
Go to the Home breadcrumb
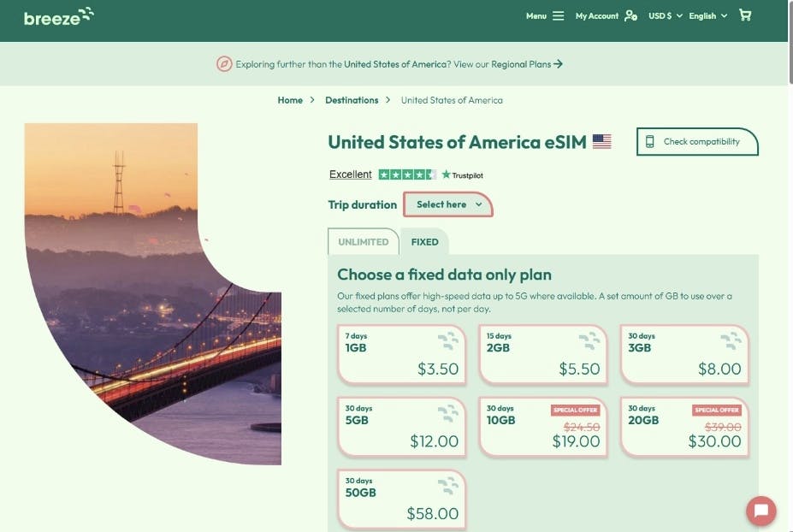(x=290, y=100)
